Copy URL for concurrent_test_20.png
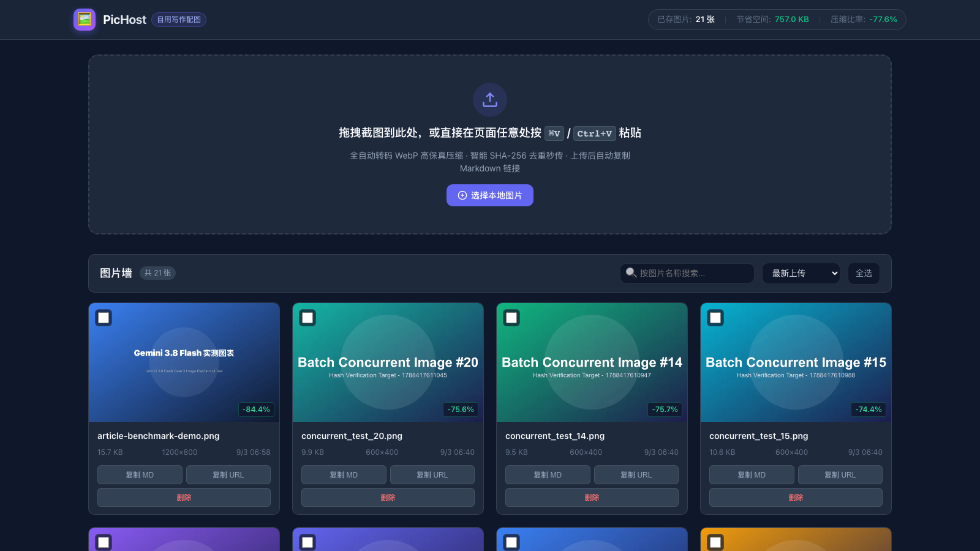The image size is (980, 551). tap(432, 474)
